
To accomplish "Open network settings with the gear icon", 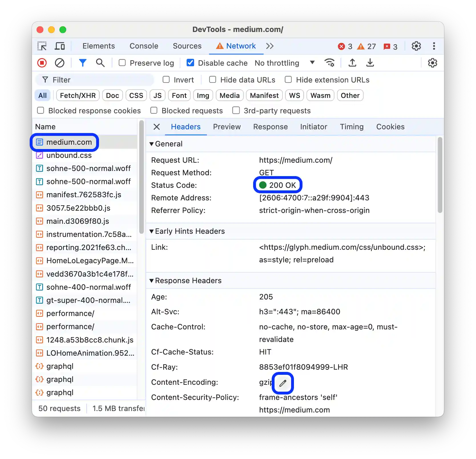I will pos(432,63).
